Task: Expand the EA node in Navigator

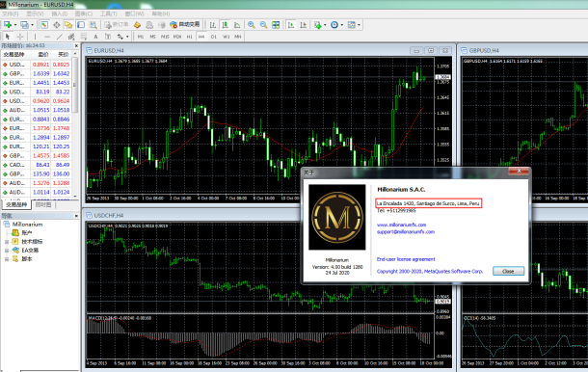Action: [x=7, y=251]
